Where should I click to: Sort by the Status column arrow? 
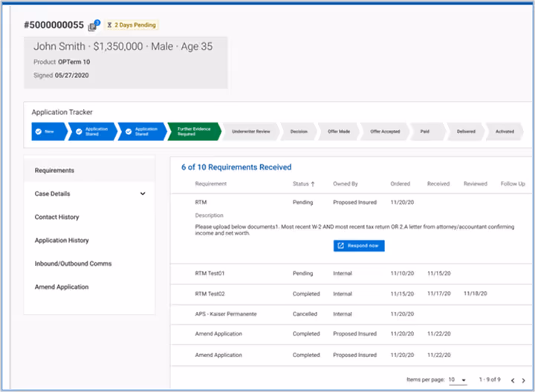(x=313, y=184)
